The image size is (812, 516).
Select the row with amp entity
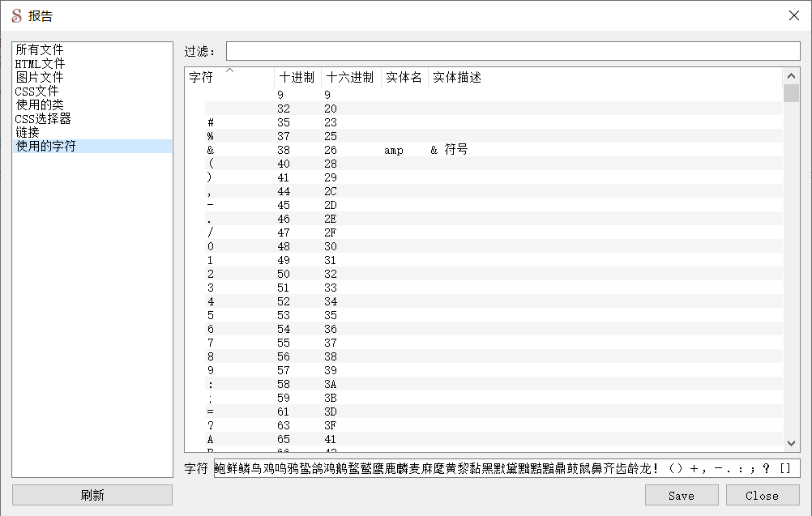pos(394,150)
